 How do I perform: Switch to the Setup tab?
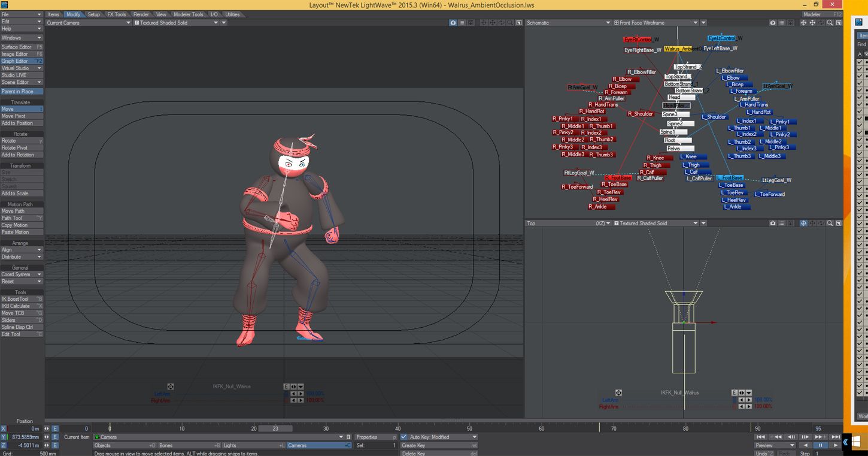click(x=94, y=14)
